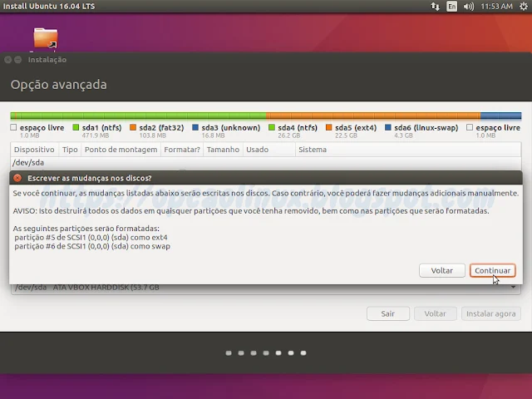
Task: Open the desktop folder shortcut icon
Action: click(x=46, y=37)
